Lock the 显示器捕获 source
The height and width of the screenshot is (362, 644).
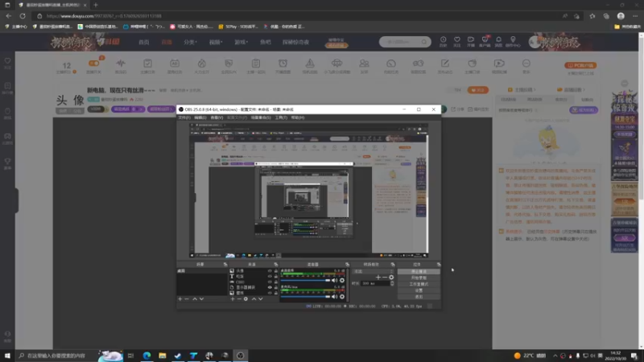(x=275, y=288)
